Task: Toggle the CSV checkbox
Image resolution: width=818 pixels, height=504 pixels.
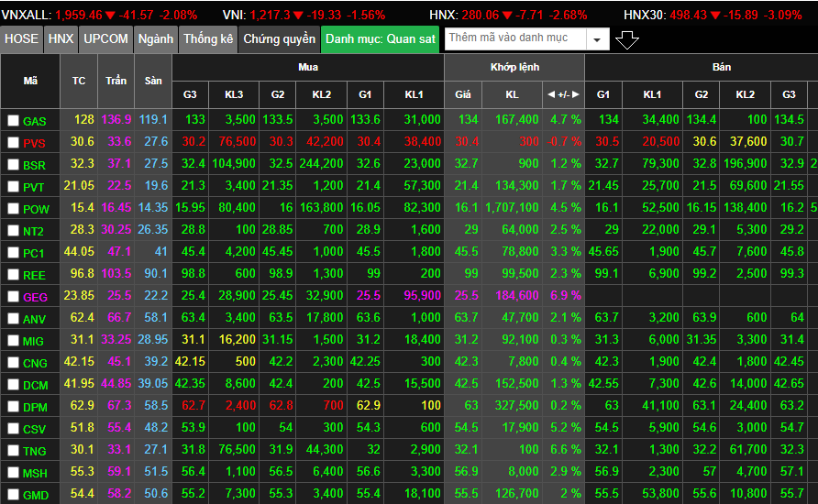Action: (x=13, y=429)
